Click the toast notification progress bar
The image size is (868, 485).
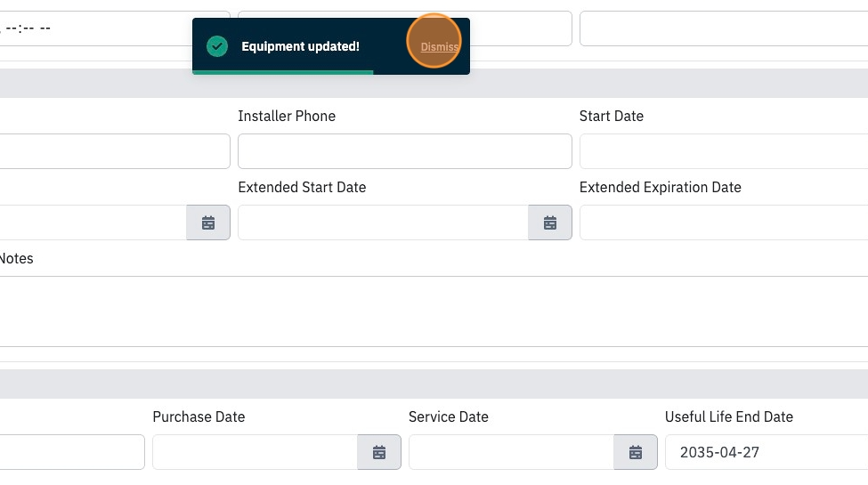283,73
